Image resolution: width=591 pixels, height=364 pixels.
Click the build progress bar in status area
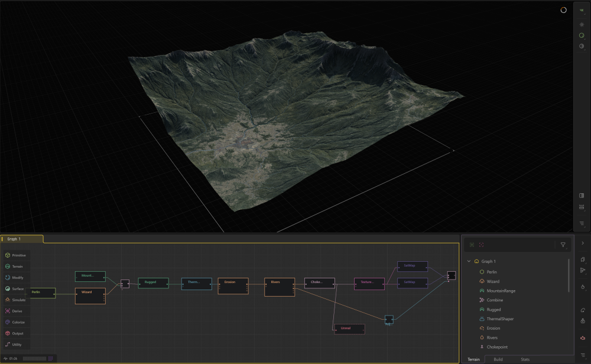37,359
